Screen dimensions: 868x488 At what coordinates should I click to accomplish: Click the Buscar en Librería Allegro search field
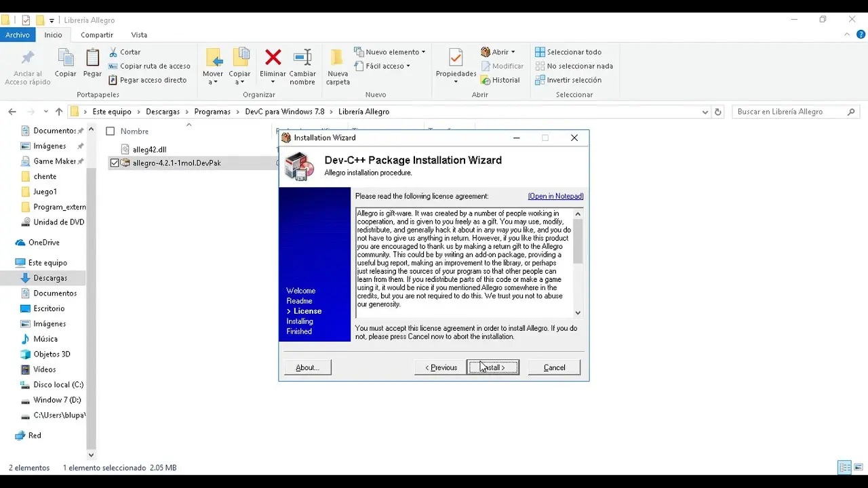[x=790, y=112]
